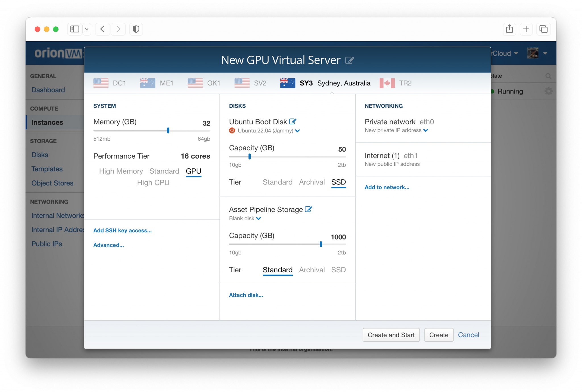Expand the New private IP address dropdown
The image size is (582, 392).
click(425, 130)
